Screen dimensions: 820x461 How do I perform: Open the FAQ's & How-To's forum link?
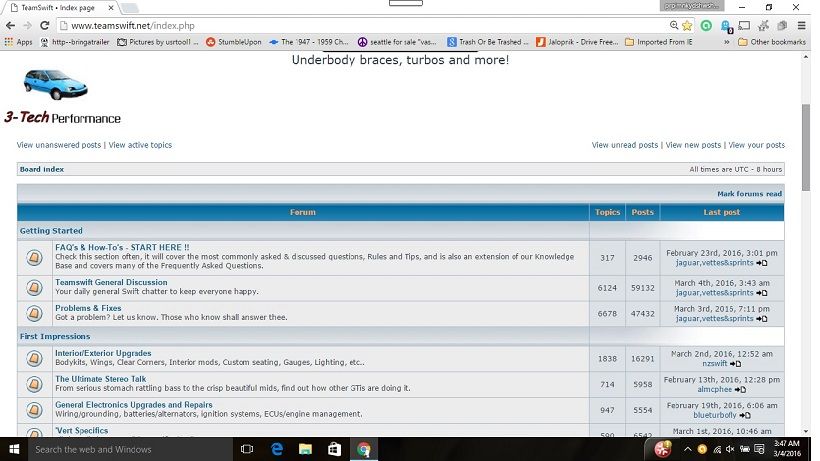click(121, 247)
